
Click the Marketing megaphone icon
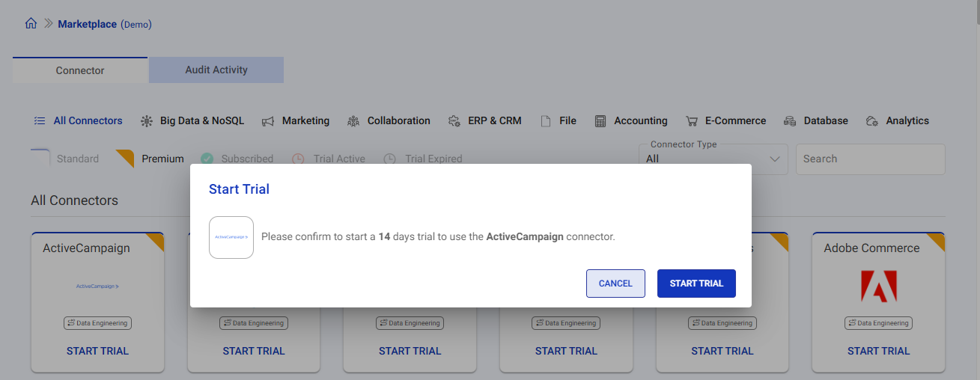pos(268,121)
